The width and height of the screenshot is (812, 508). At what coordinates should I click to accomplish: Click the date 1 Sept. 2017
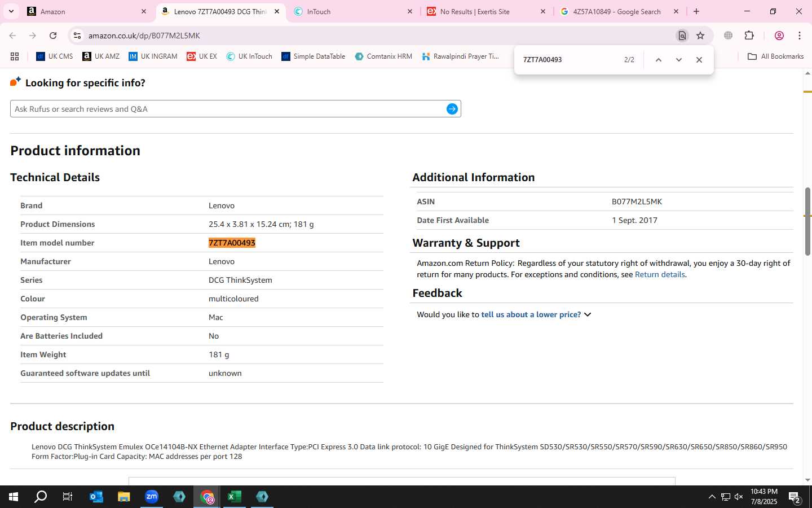tap(634, 220)
